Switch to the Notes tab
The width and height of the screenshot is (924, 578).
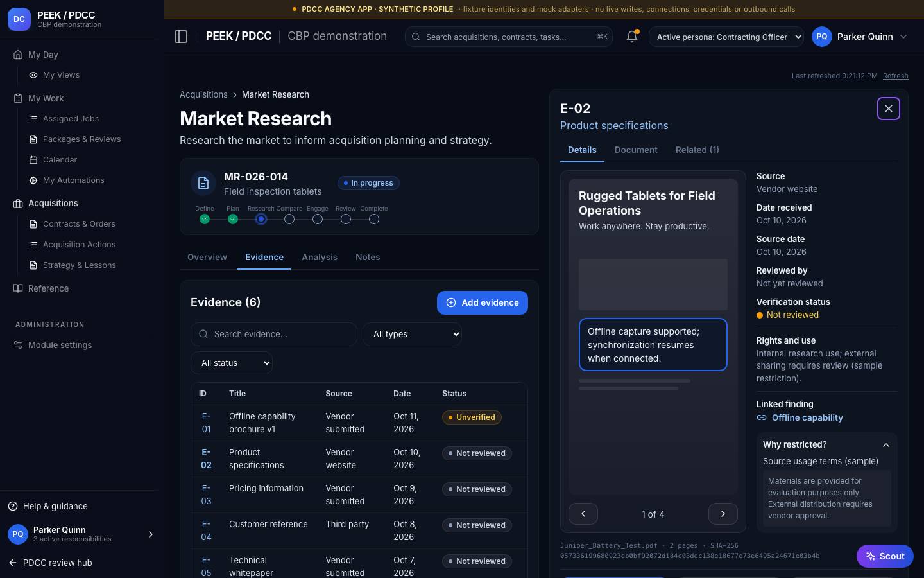coord(368,257)
